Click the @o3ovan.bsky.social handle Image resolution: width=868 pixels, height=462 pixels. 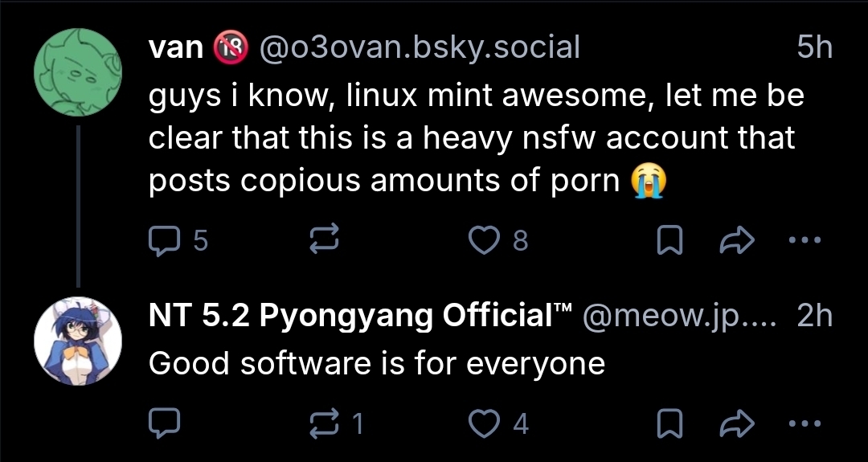(418, 48)
